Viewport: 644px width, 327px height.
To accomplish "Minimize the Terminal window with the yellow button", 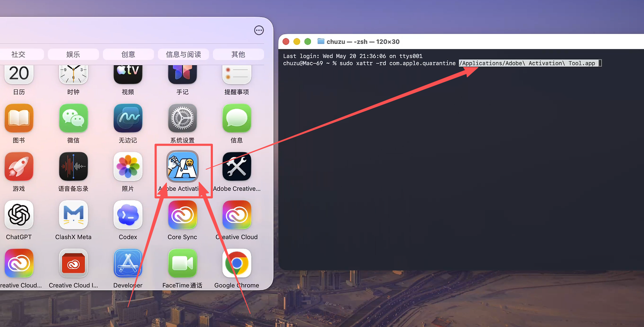I will tap(297, 42).
